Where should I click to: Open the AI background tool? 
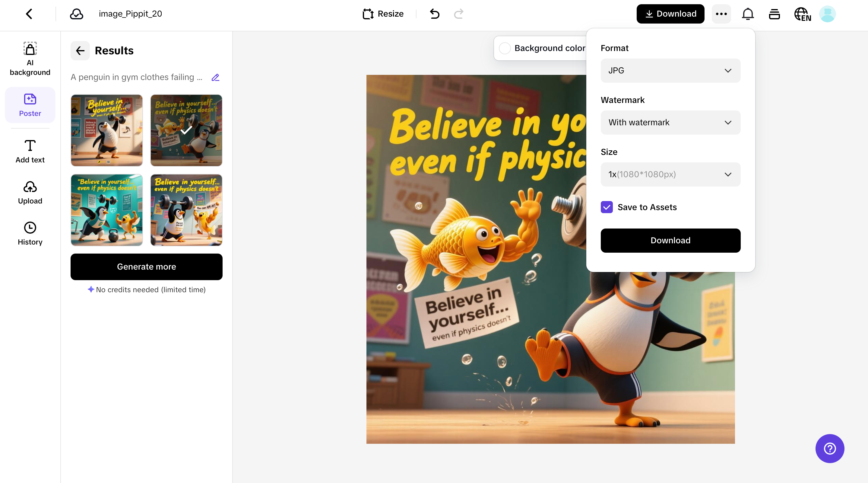point(30,58)
